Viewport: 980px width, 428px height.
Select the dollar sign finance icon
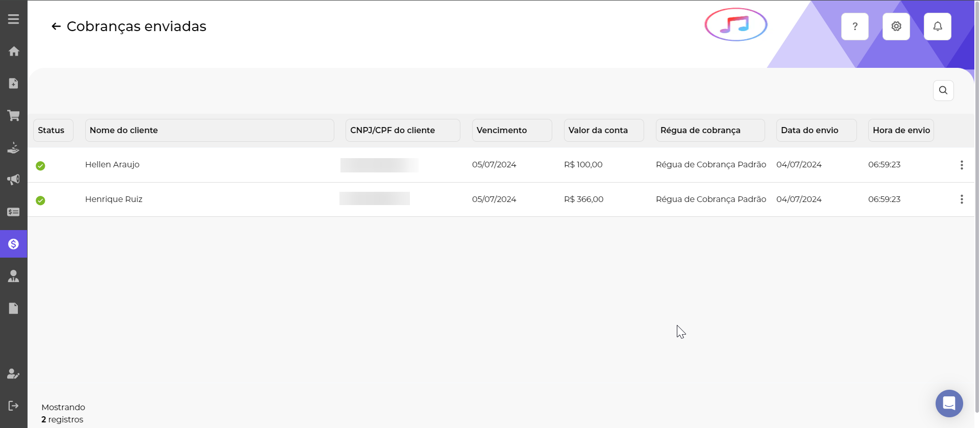14,244
